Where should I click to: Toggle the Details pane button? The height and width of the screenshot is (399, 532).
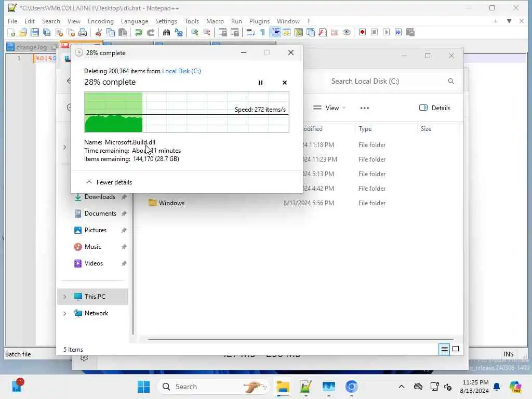coord(435,108)
